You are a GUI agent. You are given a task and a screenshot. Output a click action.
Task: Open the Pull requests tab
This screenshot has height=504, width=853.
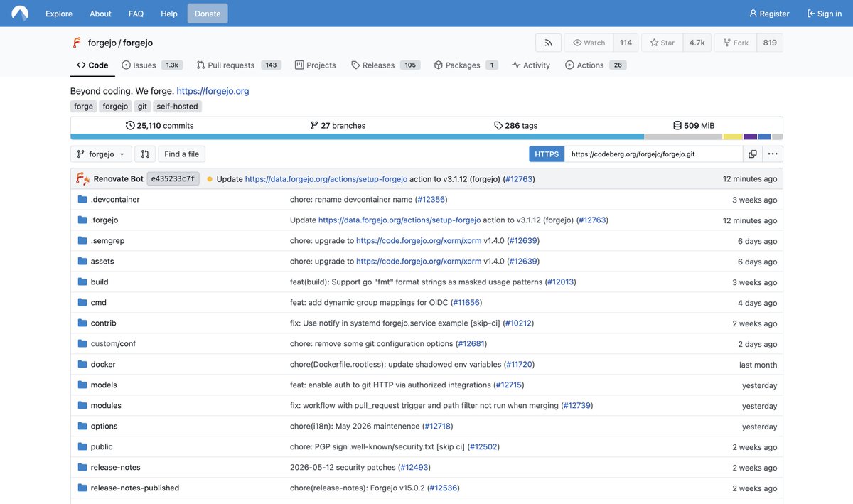point(238,65)
